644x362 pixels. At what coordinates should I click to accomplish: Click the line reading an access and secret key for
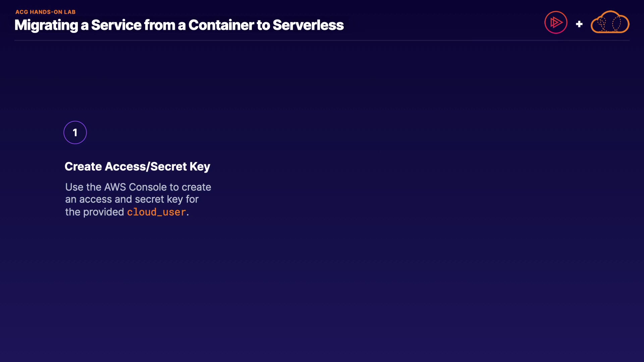click(x=132, y=199)
